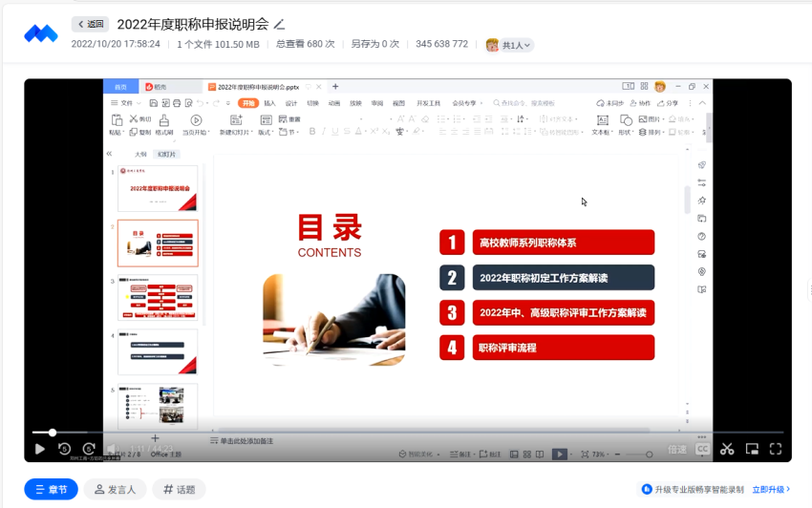The width and height of the screenshot is (812, 508).
Task: Add a new tab with plus icon in WPS
Action: click(x=335, y=87)
